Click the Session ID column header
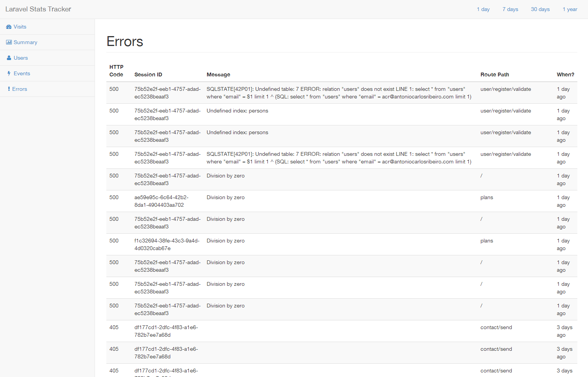This screenshot has height=377, width=588. [148, 75]
